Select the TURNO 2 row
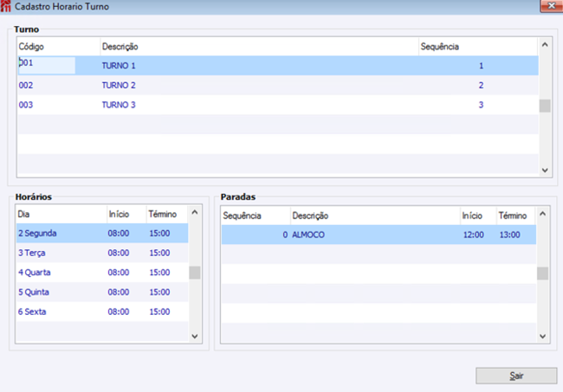Viewport: 563px width, 392px height. (278, 86)
